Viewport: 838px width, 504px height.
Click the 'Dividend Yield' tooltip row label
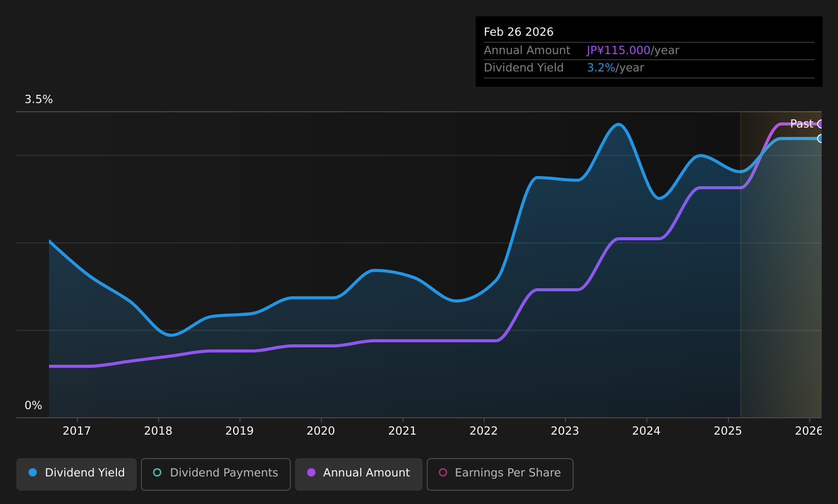tap(524, 68)
